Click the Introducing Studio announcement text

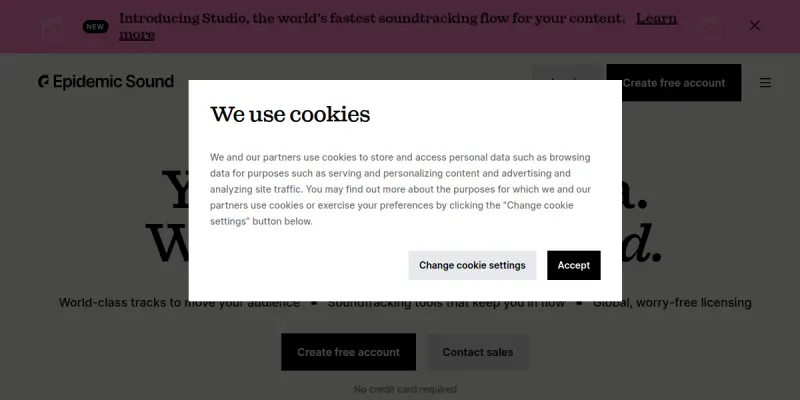tap(372, 19)
